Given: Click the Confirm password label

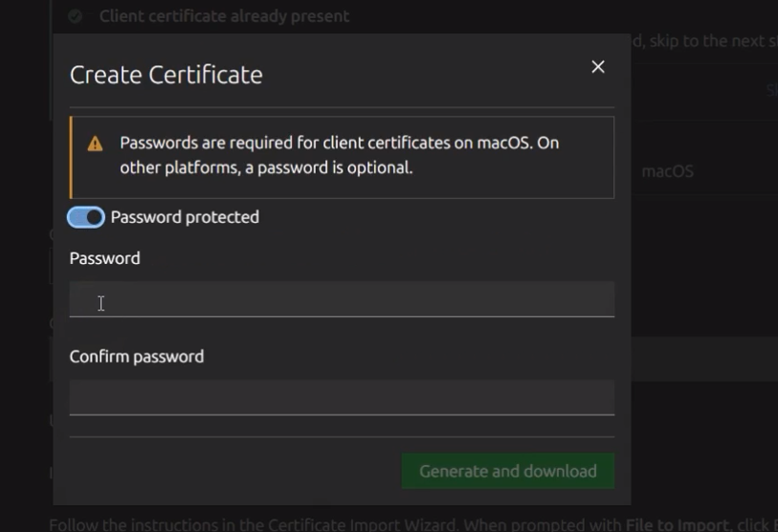Looking at the screenshot, I should coord(137,356).
